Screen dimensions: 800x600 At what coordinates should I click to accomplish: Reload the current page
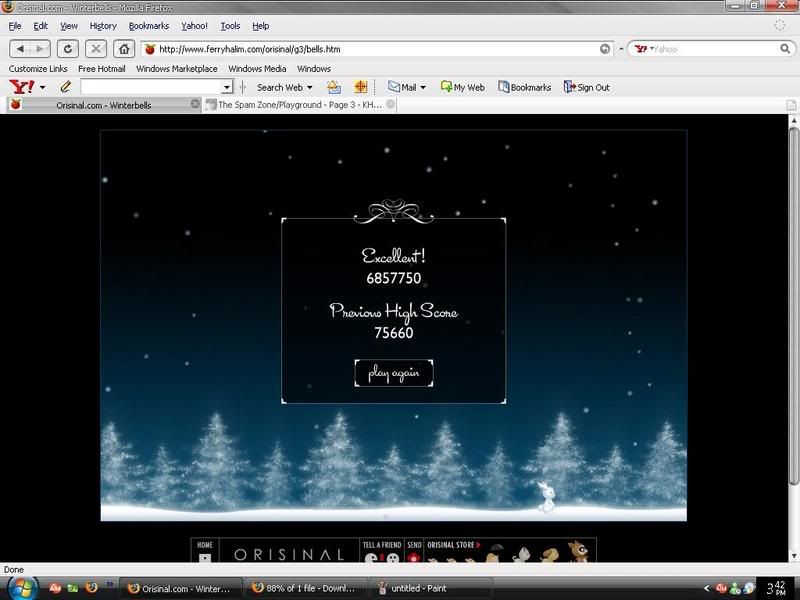(x=67, y=49)
